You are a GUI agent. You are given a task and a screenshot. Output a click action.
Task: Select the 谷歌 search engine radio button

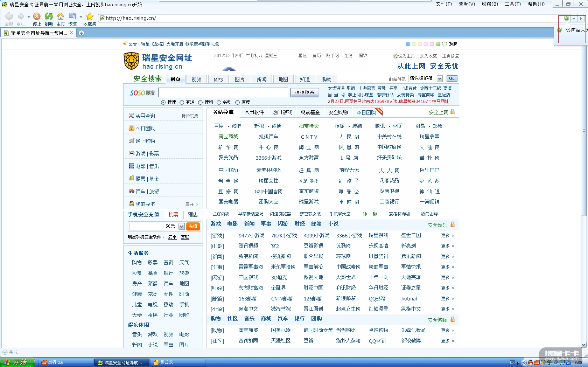219,102
